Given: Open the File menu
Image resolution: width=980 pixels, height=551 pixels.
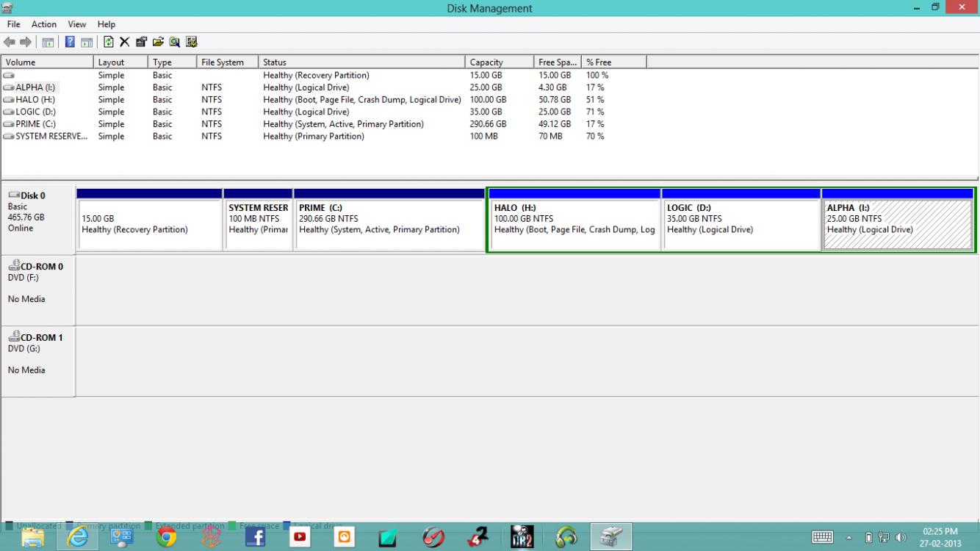Looking at the screenshot, I should (x=14, y=24).
